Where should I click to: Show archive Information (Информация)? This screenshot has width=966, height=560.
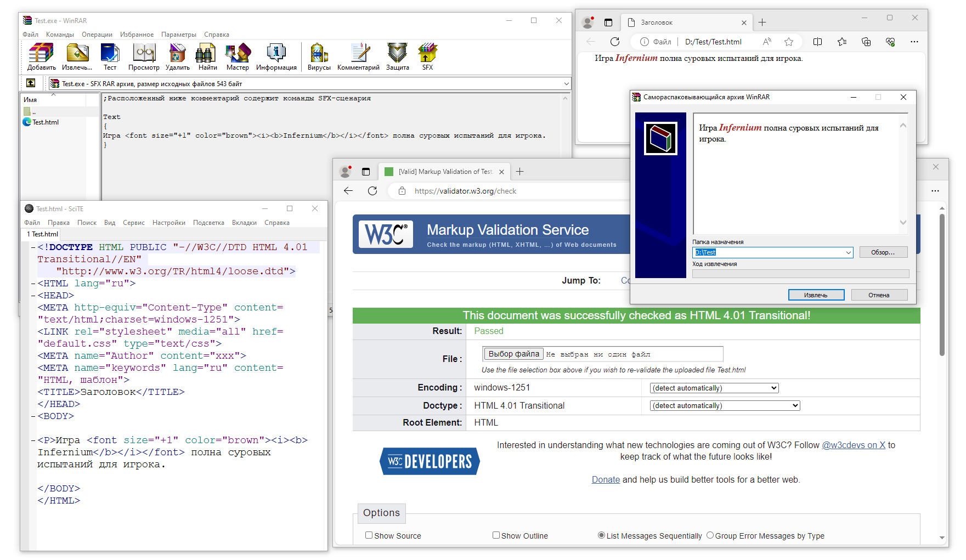276,57
